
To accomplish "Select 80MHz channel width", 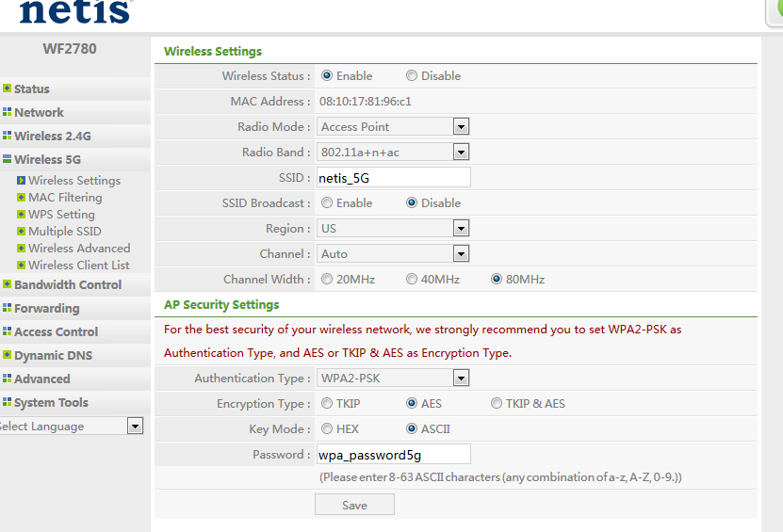I will tap(496, 279).
